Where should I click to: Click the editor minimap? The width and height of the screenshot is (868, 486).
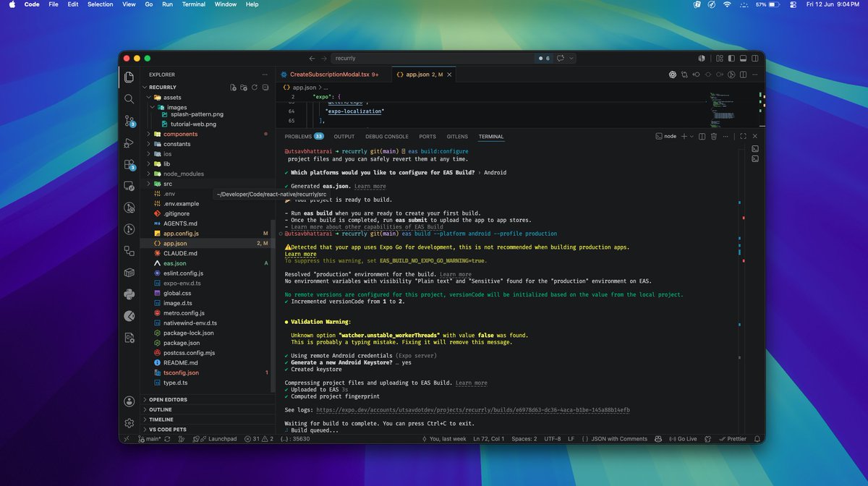tap(724, 108)
